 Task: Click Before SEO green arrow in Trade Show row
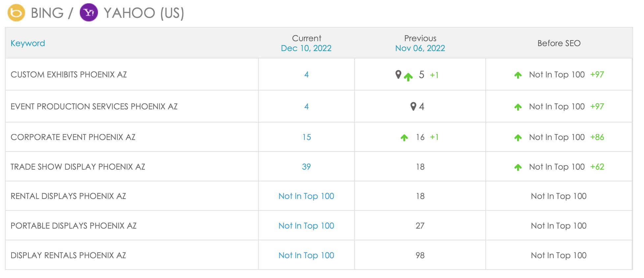518,167
